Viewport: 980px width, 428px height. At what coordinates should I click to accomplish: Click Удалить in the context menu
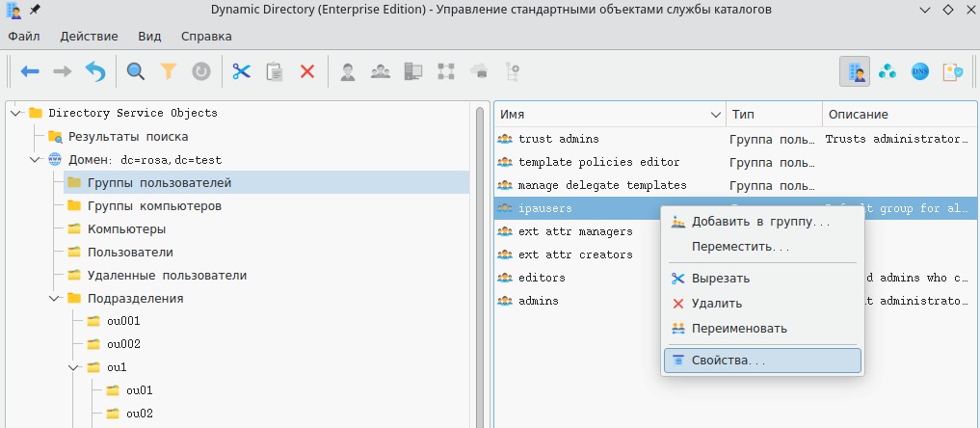click(x=716, y=304)
